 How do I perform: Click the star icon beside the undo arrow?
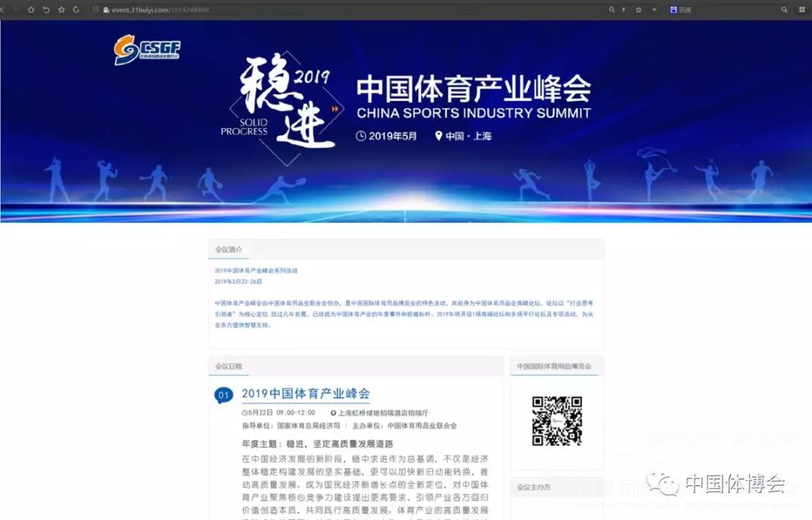(x=61, y=10)
